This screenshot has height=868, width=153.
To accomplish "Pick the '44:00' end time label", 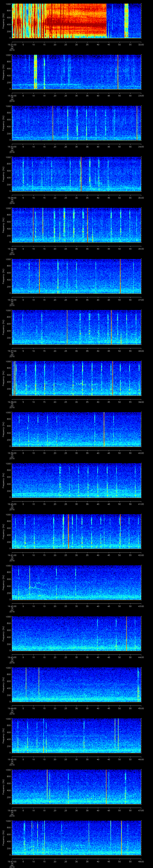I will [x=141, y=657].
